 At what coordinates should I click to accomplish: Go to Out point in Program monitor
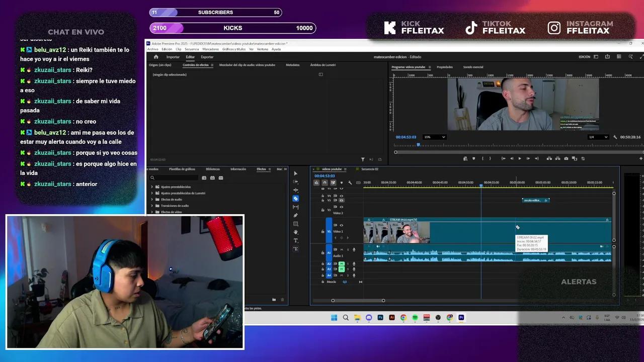pyautogui.click(x=536, y=158)
